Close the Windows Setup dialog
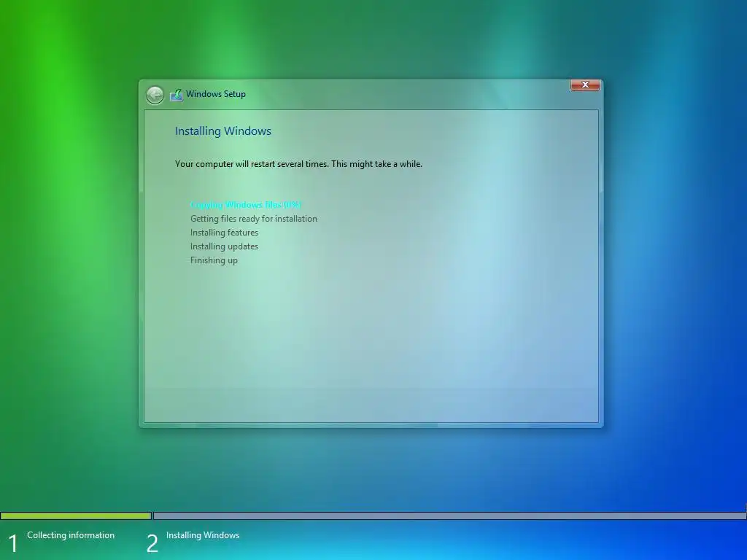Viewport: 747px width, 560px height. pyautogui.click(x=585, y=85)
